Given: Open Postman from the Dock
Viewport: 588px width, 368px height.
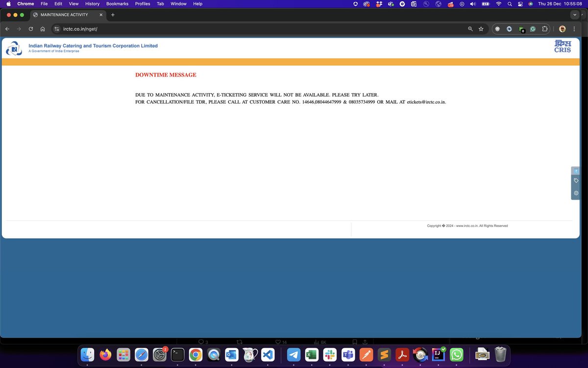Looking at the screenshot, I should 366,354.
